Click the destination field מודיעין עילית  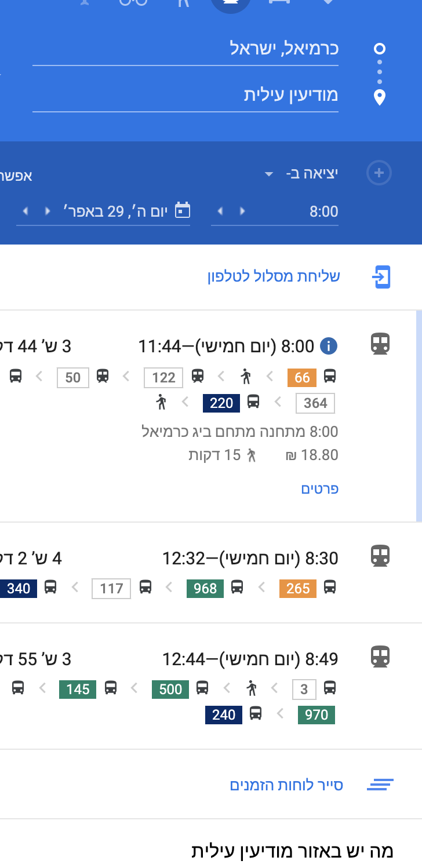click(x=185, y=95)
